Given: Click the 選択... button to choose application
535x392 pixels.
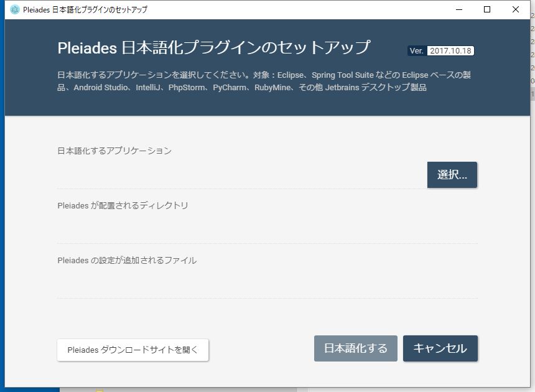Looking at the screenshot, I should coord(452,175).
